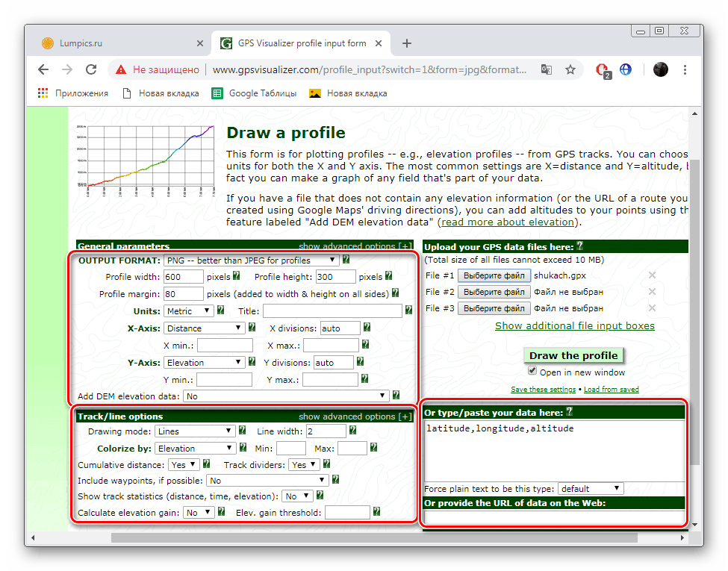Click help icon after Title field
The height and width of the screenshot is (571, 728).
pos(408,310)
